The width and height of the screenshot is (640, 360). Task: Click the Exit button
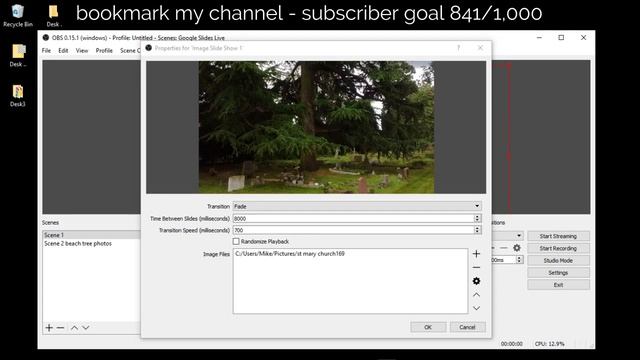coord(558,285)
